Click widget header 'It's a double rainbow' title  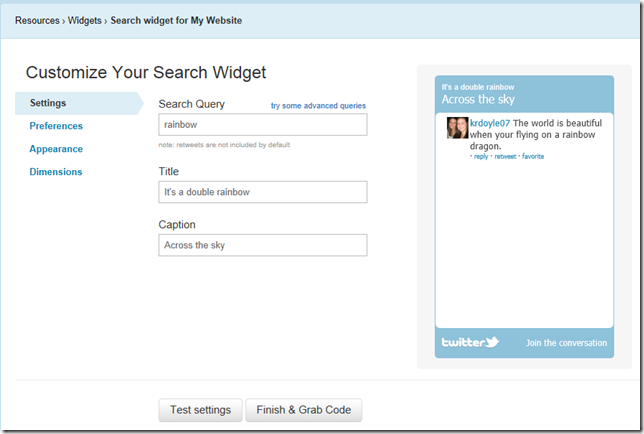pyautogui.click(x=478, y=87)
